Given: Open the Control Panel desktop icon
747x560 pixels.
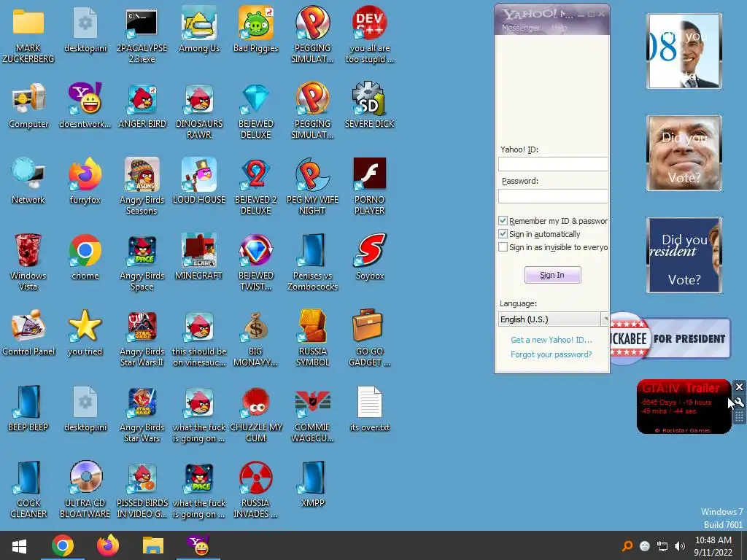Looking at the screenshot, I should tap(28, 333).
